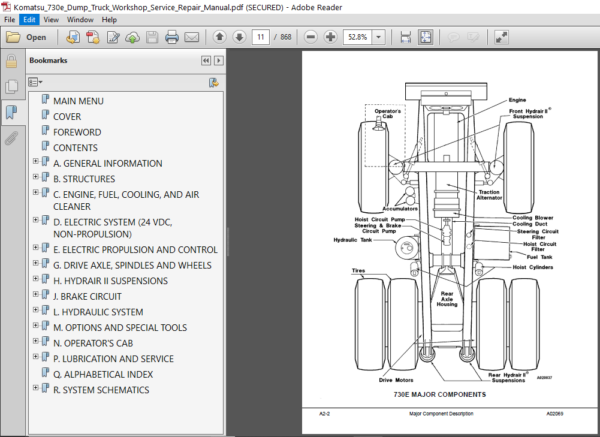
Task: Click the email envelope icon
Action: pos(191,37)
